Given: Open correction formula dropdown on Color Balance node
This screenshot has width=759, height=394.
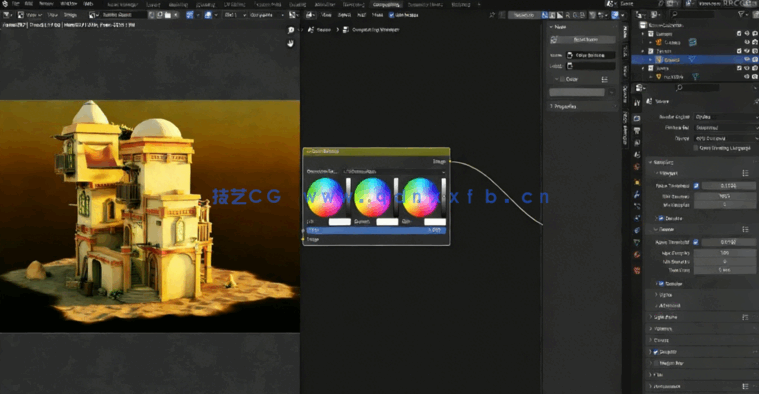Looking at the screenshot, I should 394,172.
